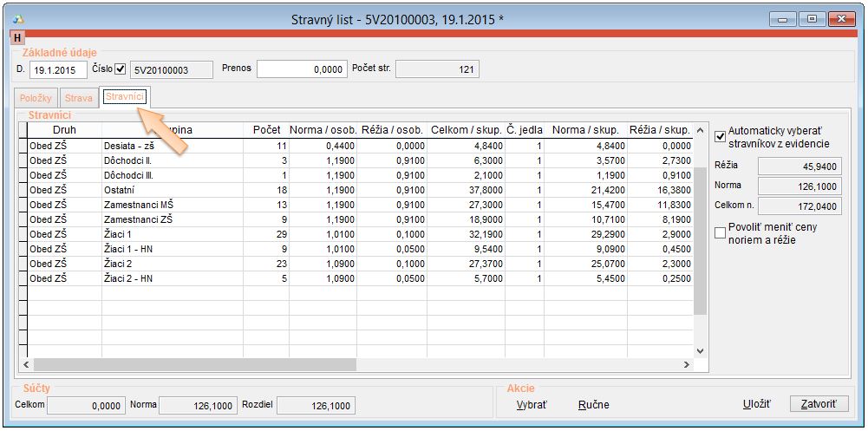Click the vertical scrollbar down arrow
868x431 pixels.
[701, 349]
